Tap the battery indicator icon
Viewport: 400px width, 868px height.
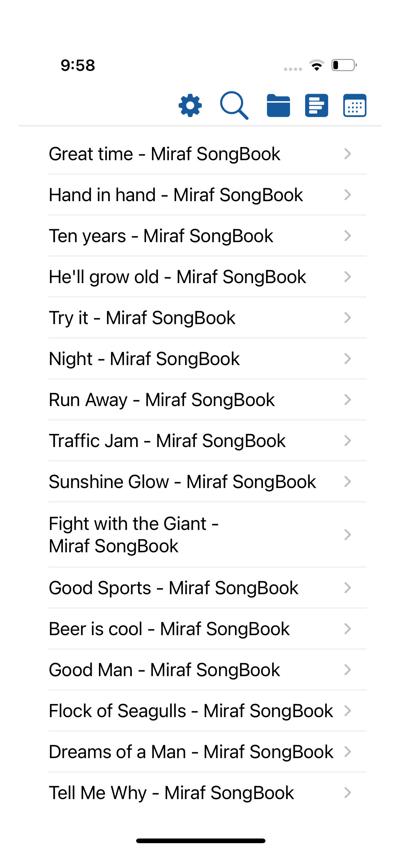(x=344, y=65)
